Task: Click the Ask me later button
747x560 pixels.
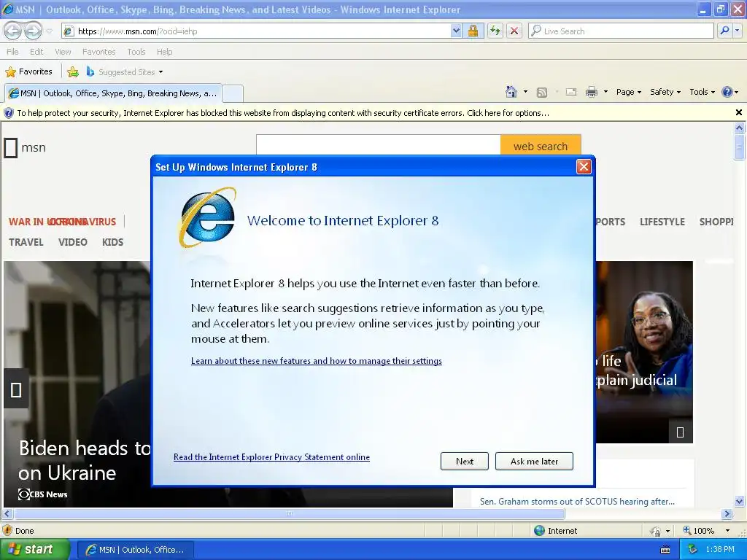Action: point(534,461)
